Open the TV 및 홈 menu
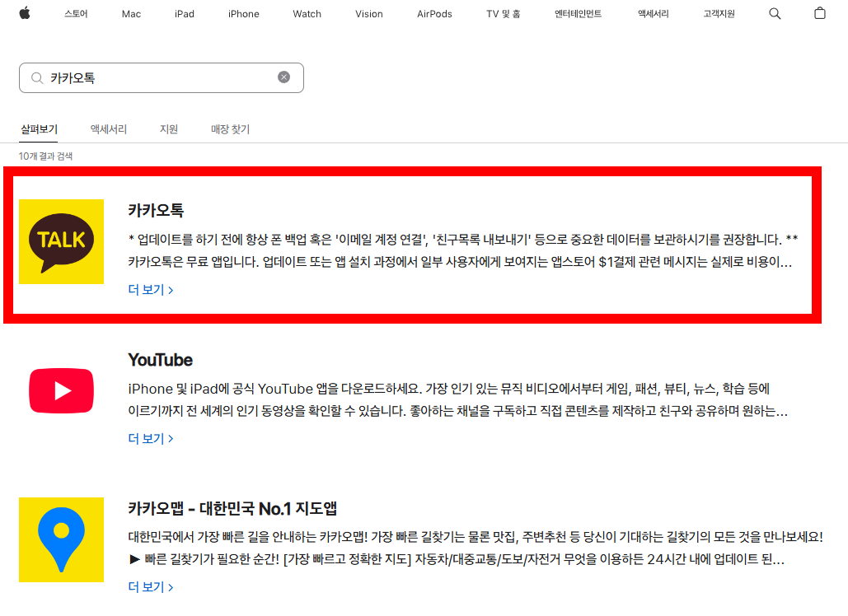Screen dimensions: 848x616 503,13
